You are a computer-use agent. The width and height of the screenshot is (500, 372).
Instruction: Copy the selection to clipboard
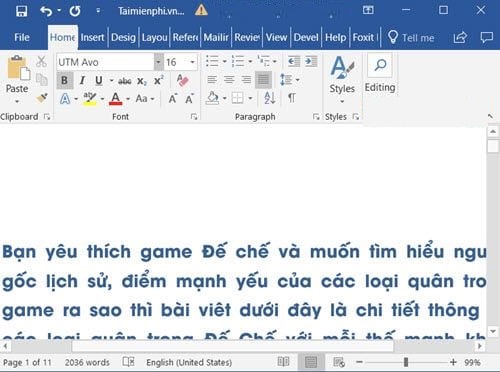[42, 80]
